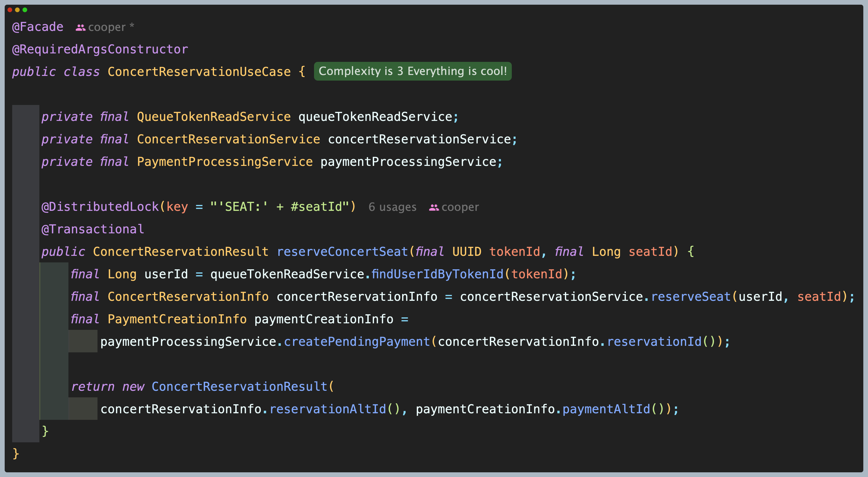Screen dimensions: 868x477
Task: Click the @DistributedLock annotation
Action: [x=100, y=206]
